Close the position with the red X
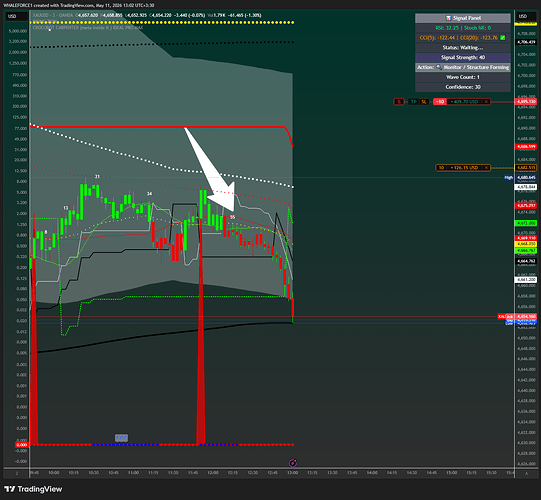The image size is (541, 500). (x=486, y=101)
